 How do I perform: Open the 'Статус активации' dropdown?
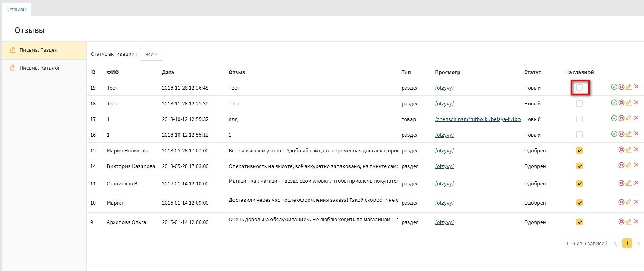[151, 54]
